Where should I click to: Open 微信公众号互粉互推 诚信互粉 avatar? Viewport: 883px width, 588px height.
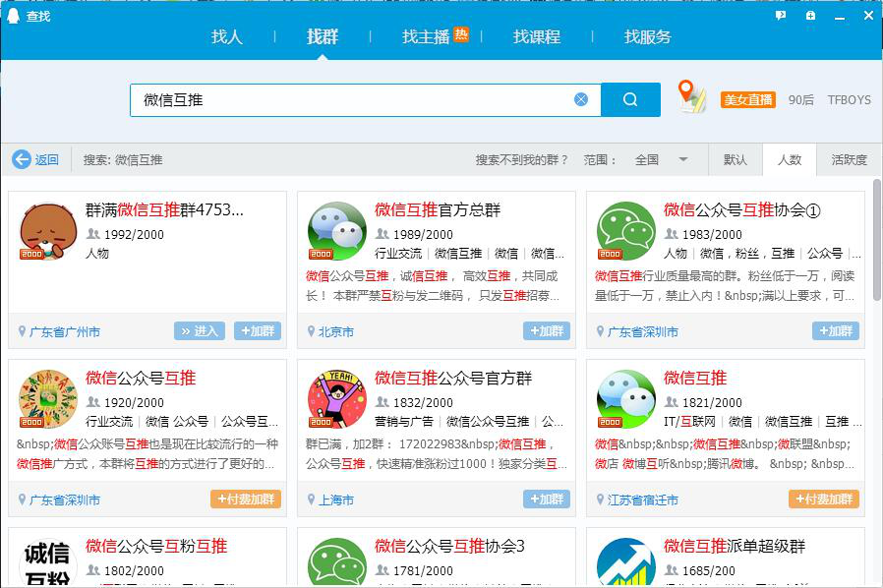[x=48, y=561]
